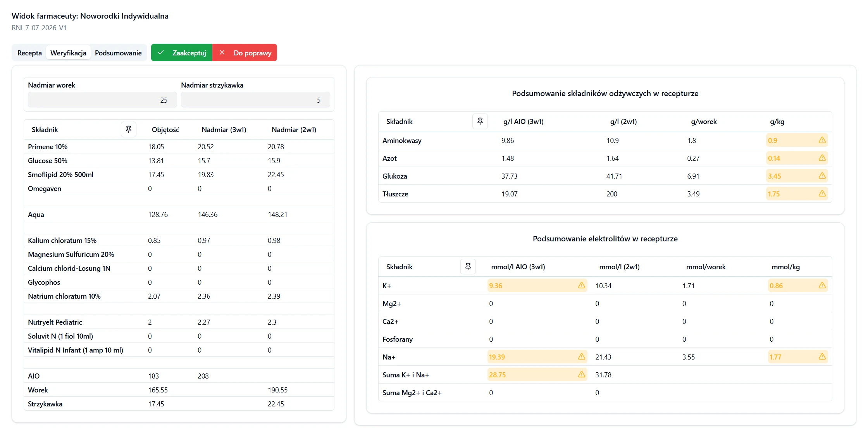Click warning icon on Suma K+ i Na+ 28.75
This screenshot has width=868, height=437.
pos(581,375)
